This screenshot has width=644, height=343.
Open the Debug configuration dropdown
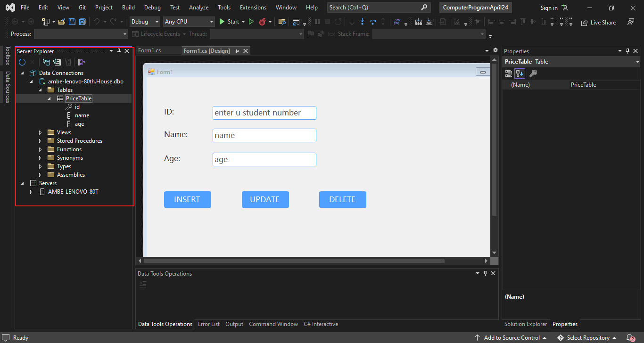coord(145,22)
